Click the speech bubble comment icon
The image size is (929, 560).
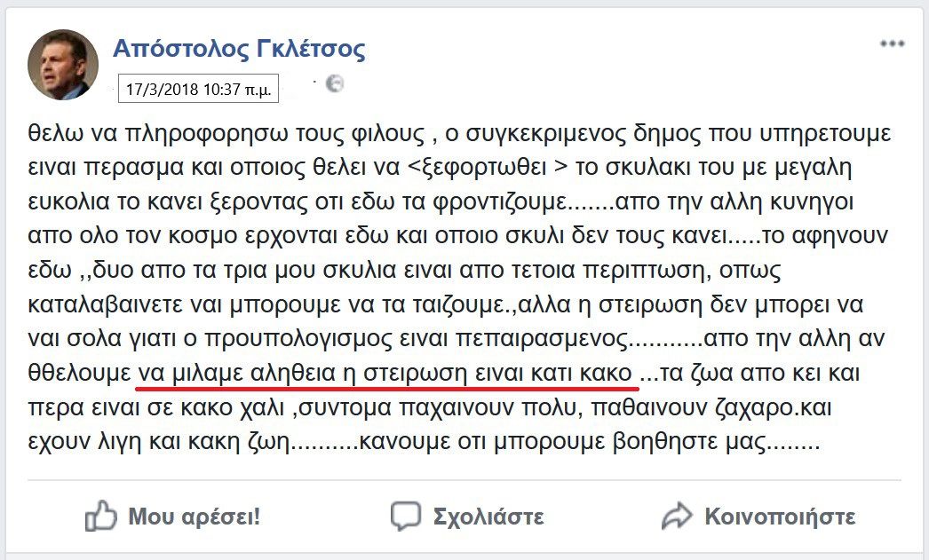(x=405, y=517)
